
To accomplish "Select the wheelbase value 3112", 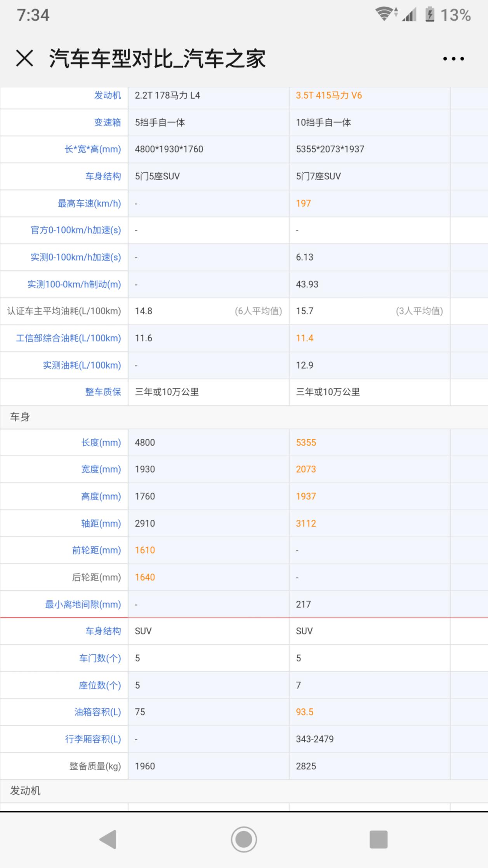I will pyautogui.click(x=306, y=524).
